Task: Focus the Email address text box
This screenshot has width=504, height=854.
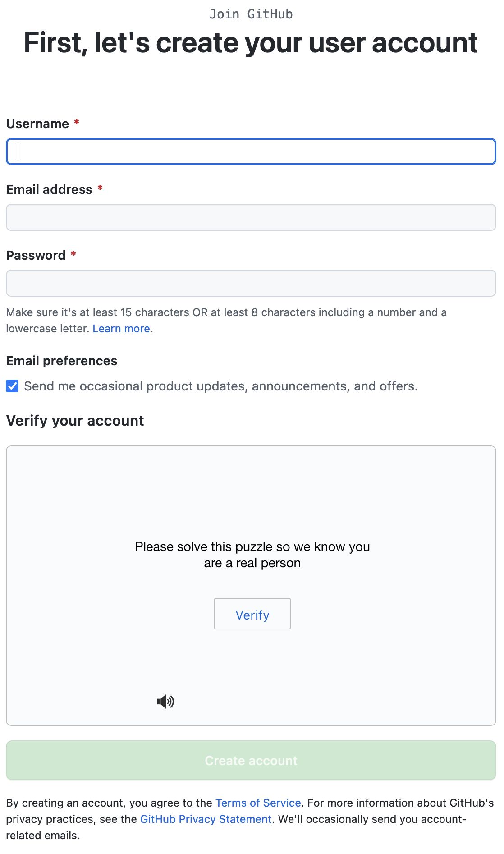Action: coord(251,217)
